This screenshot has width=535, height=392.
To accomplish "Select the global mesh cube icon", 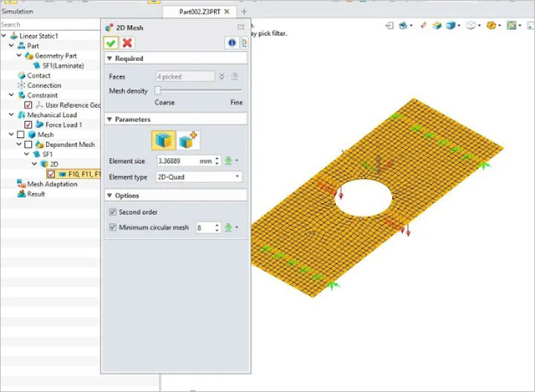I will click(164, 140).
